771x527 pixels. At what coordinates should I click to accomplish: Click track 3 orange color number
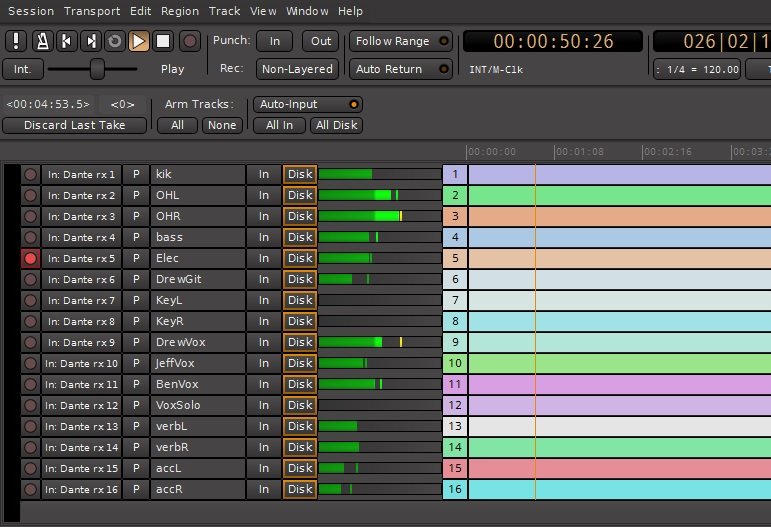[455, 216]
